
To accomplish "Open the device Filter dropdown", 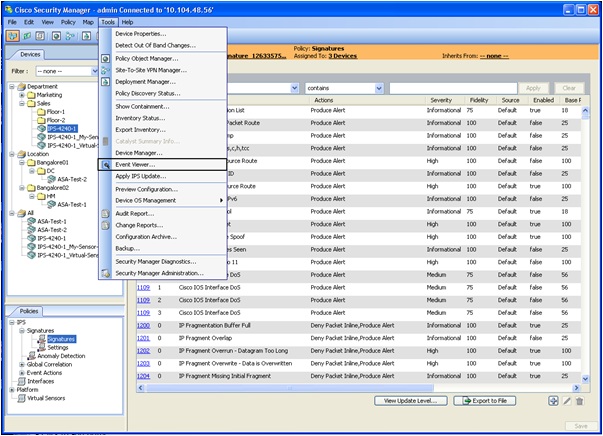I will [x=94, y=71].
